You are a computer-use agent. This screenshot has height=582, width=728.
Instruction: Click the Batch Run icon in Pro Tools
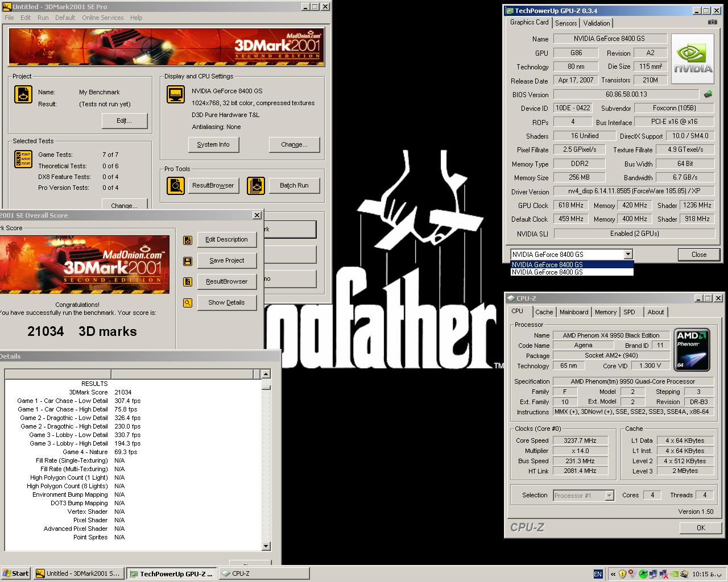coord(256,185)
